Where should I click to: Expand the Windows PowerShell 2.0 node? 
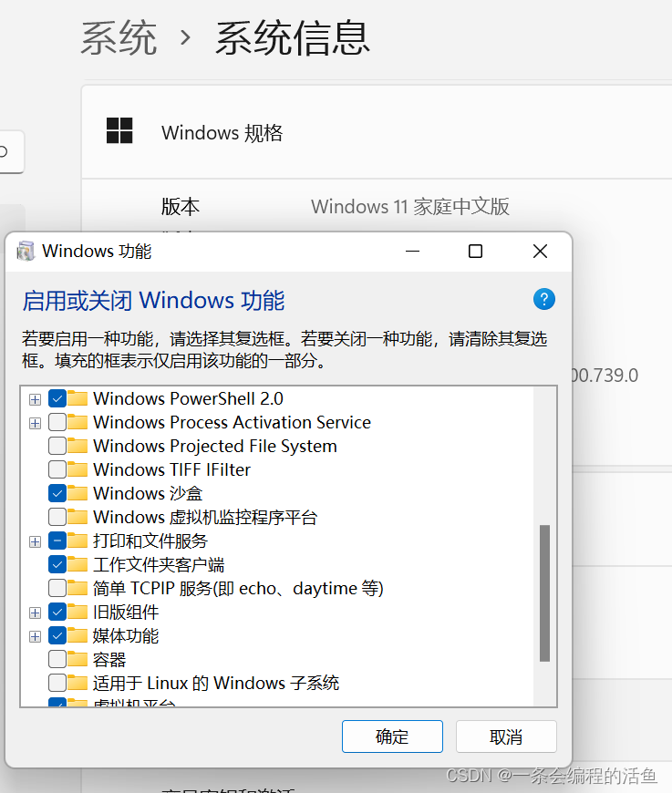(x=35, y=399)
